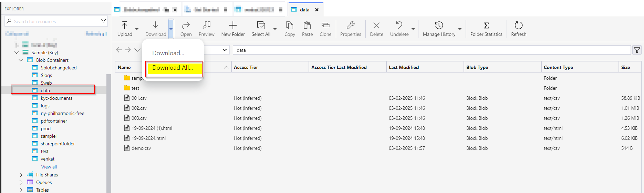Open the blob list filter icon
644x193 pixels.
(637, 50)
